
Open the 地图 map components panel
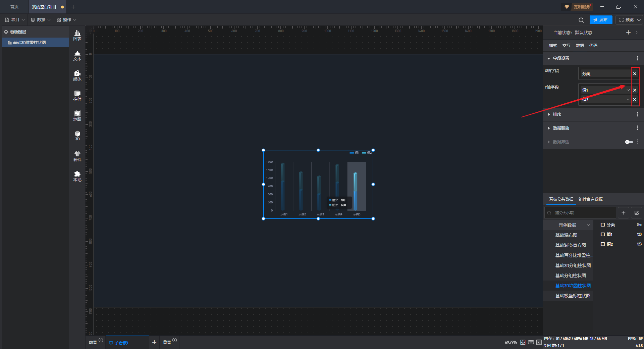tap(77, 116)
